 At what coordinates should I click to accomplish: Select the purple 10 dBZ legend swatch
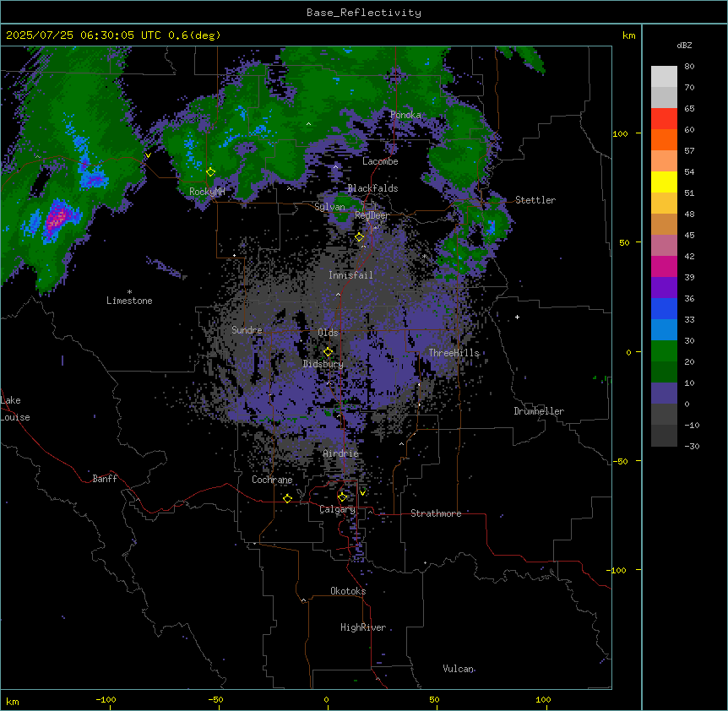pyautogui.click(x=664, y=393)
